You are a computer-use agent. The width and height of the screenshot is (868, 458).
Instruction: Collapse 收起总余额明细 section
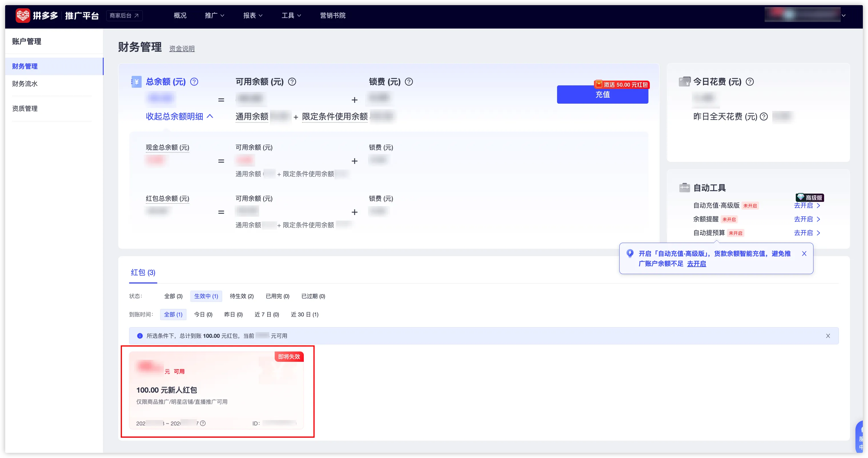pyautogui.click(x=180, y=116)
